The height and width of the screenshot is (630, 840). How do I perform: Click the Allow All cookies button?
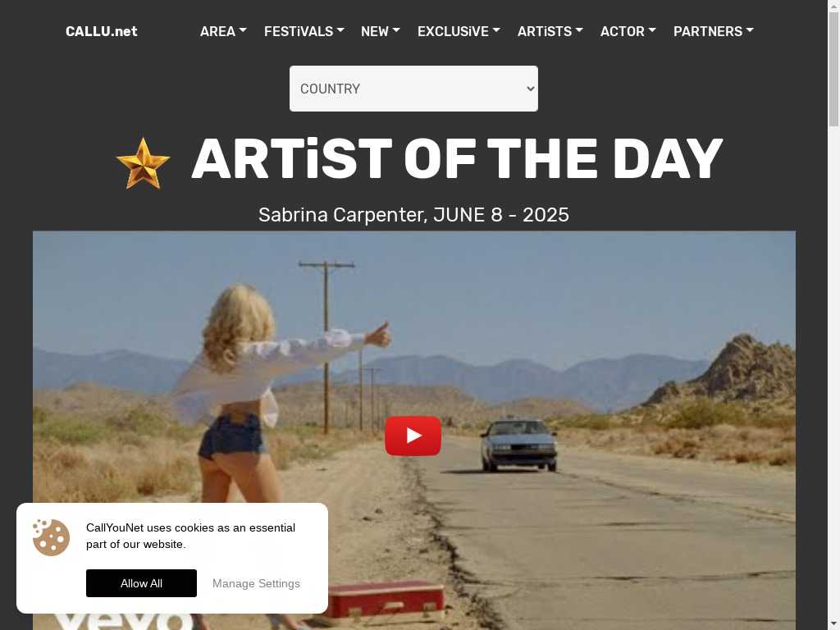click(x=141, y=583)
